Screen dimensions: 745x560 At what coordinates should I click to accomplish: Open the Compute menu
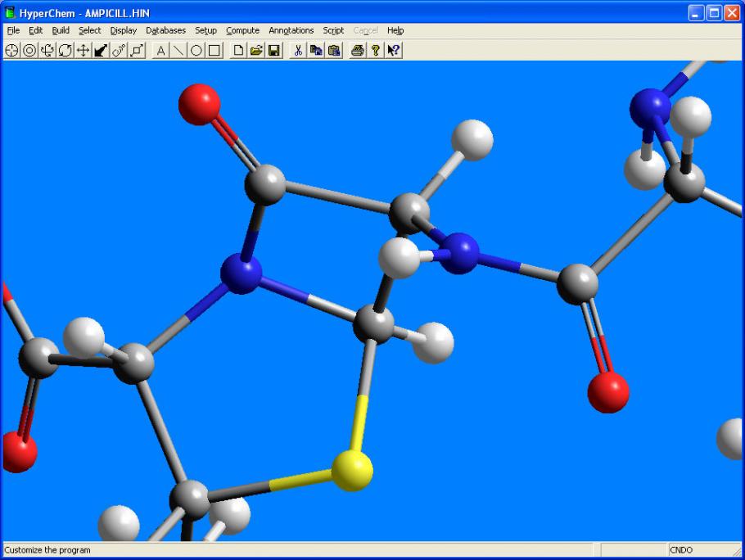(242, 30)
